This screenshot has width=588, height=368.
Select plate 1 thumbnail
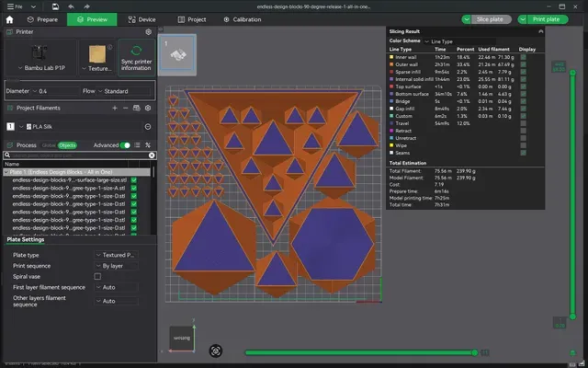click(x=177, y=54)
